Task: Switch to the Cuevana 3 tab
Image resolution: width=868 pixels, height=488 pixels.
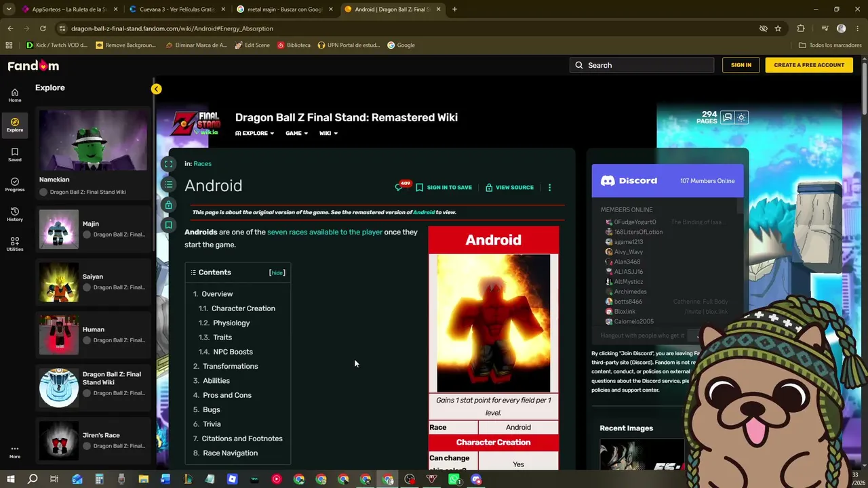Action: click(x=176, y=9)
